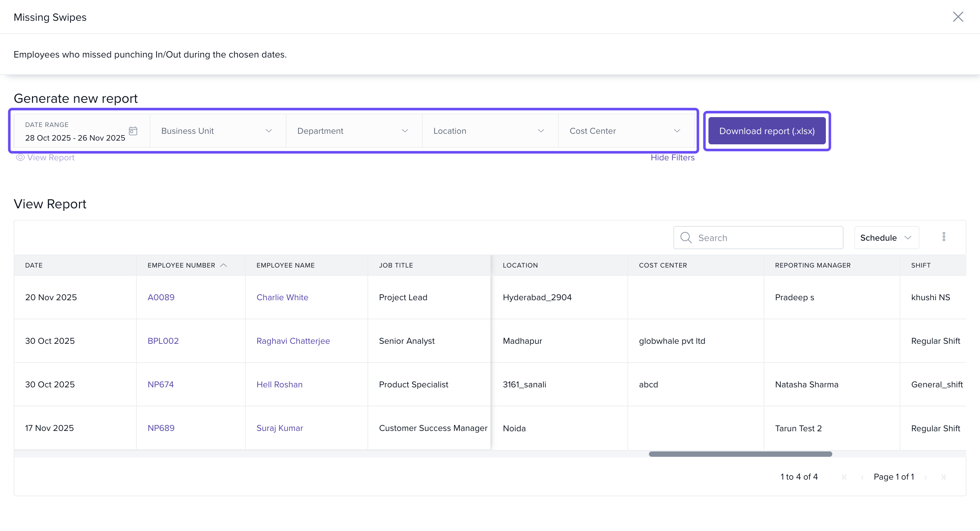
Task: Go to first page arrow
Action: pyautogui.click(x=844, y=477)
